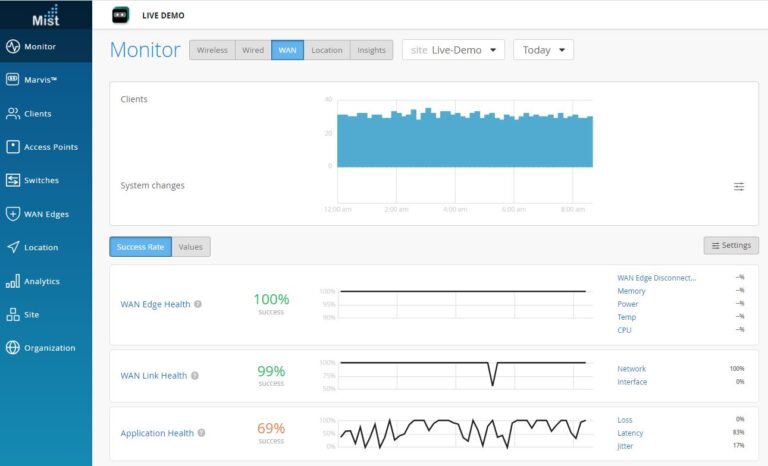Click the Clients bar chart timeline
The image size is (768, 466).
click(x=464, y=133)
